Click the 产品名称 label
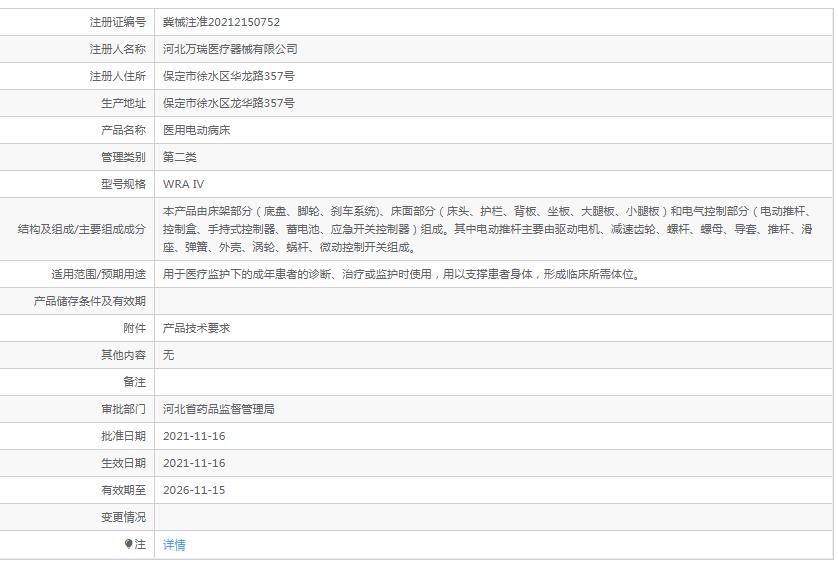 (123, 130)
